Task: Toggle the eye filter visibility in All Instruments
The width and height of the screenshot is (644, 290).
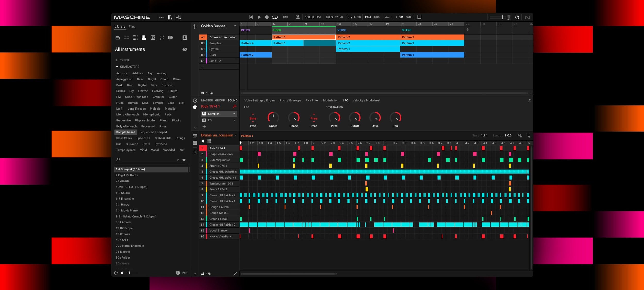Action: coord(184,49)
